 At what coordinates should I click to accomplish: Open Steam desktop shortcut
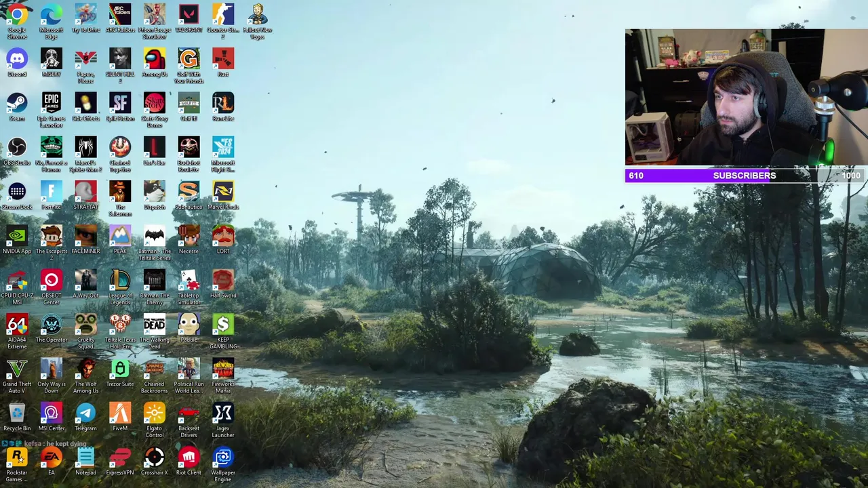click(x=17, y=106)
